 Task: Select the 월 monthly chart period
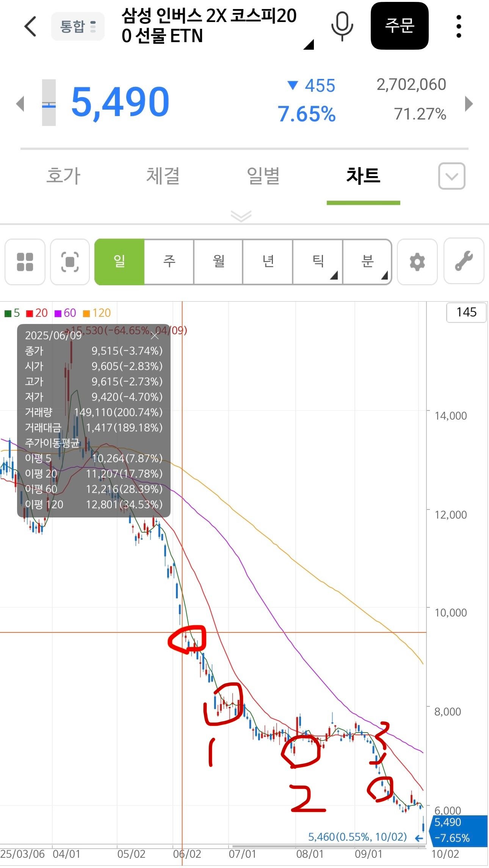[x=218, y=262]
